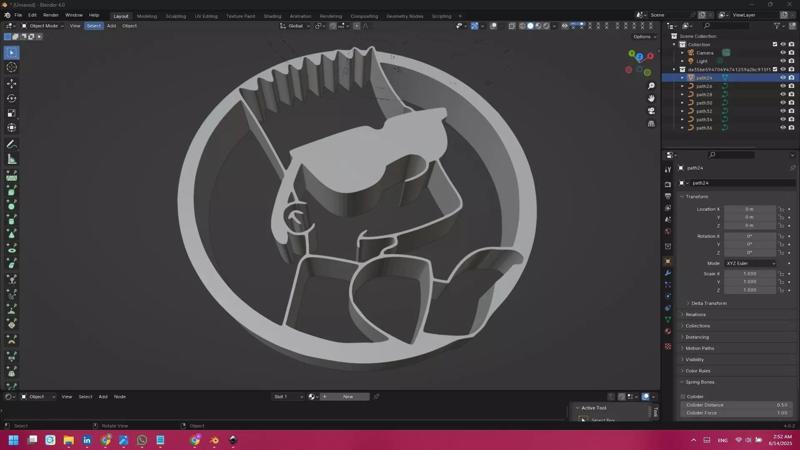Switch to wireframe viewport shading

(x=522, y=26)
